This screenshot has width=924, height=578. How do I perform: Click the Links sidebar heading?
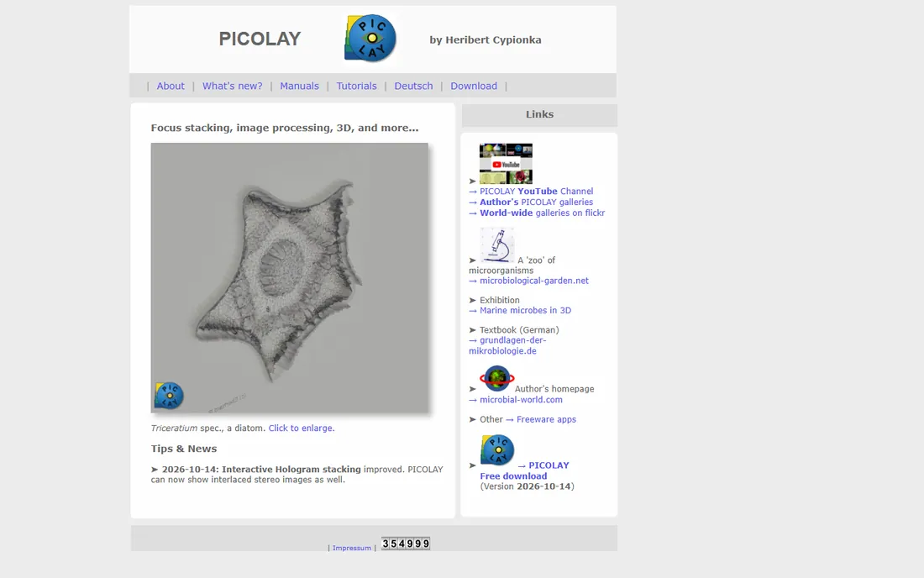(x=539, y=115)
